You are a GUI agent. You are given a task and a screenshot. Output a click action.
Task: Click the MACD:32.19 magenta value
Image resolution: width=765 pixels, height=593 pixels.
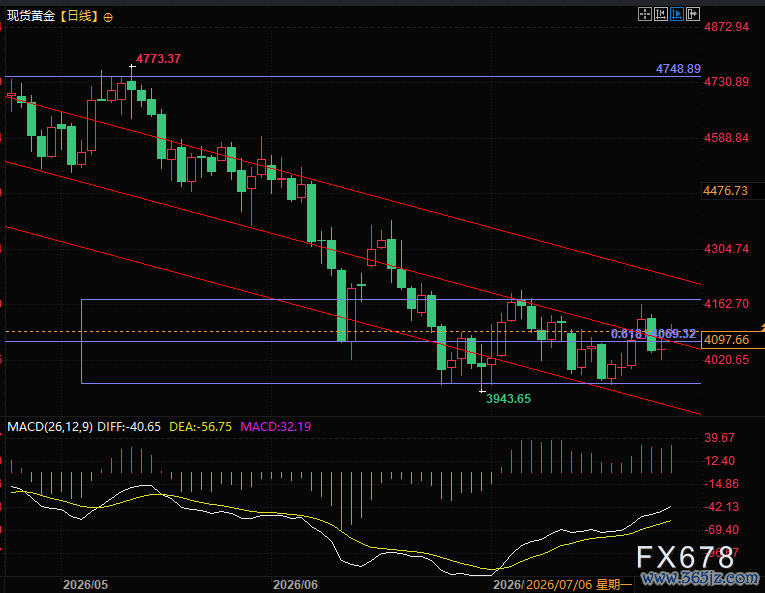pos(275,427)
